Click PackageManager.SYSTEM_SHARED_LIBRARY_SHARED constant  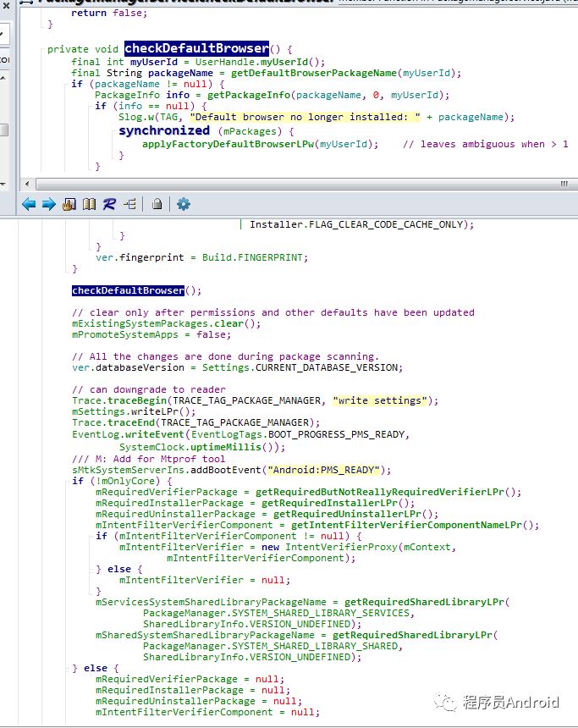[270, 646]
